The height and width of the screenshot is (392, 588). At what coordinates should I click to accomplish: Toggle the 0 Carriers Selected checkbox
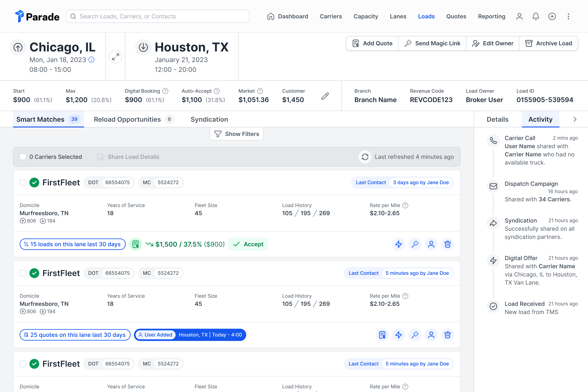[x=23, y=157]
